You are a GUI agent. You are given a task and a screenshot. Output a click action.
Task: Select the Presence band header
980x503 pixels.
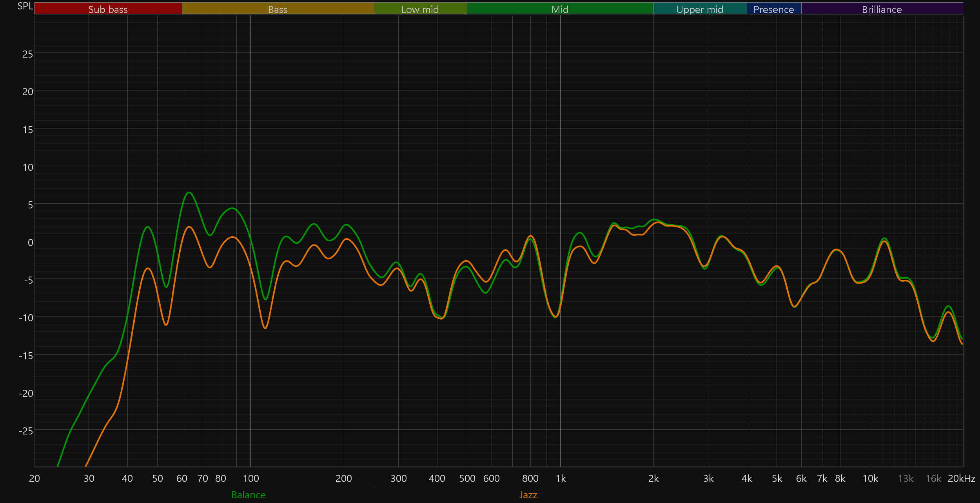click(773, 9)
